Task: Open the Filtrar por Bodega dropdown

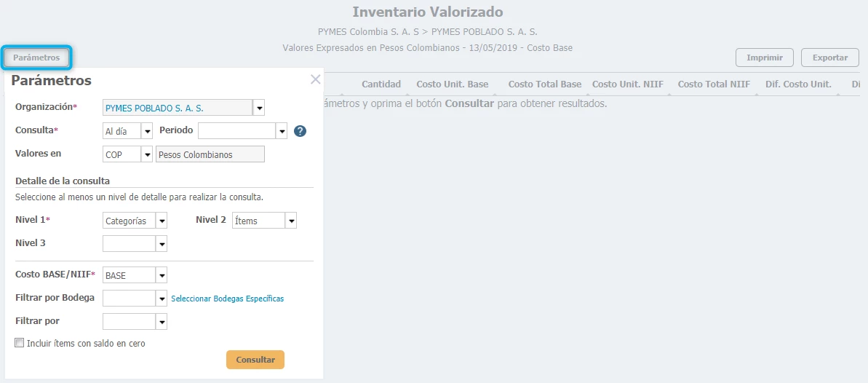Action: pos(162,299)
